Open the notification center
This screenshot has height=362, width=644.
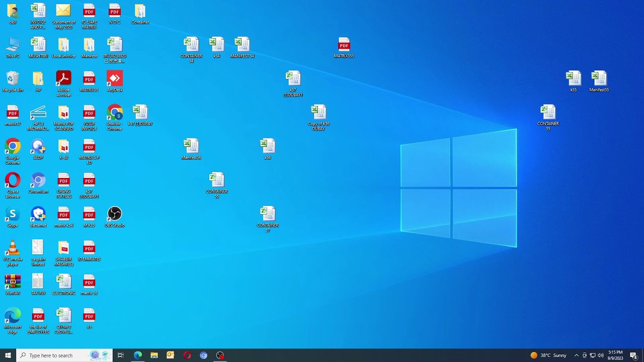(634, 355)
